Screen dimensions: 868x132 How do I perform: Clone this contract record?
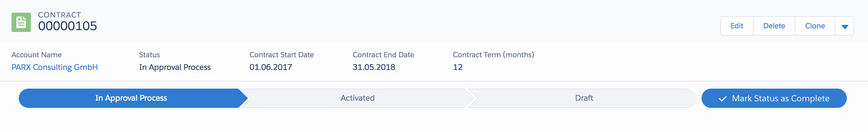(814, 26)
